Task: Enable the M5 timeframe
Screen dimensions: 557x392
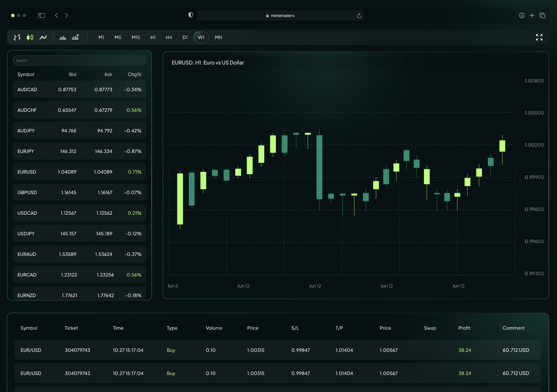Action: [118, 37]
